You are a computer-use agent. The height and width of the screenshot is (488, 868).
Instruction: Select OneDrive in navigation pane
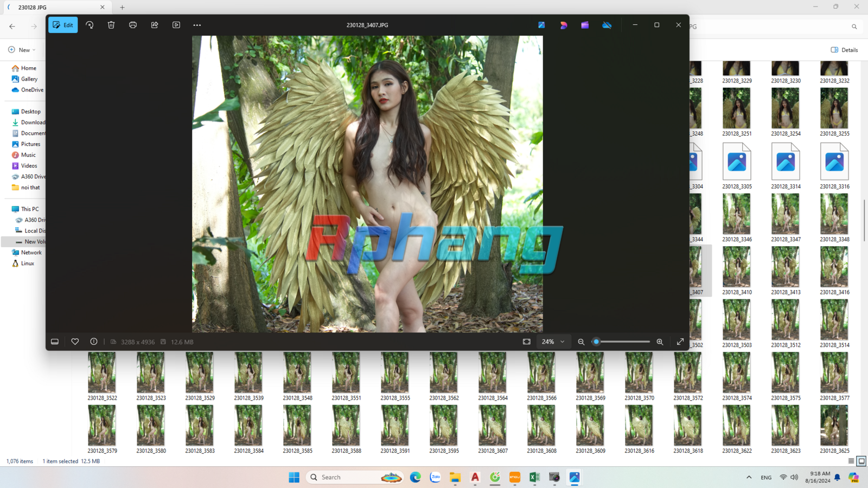pyautogui.click(x=27, y=90)
